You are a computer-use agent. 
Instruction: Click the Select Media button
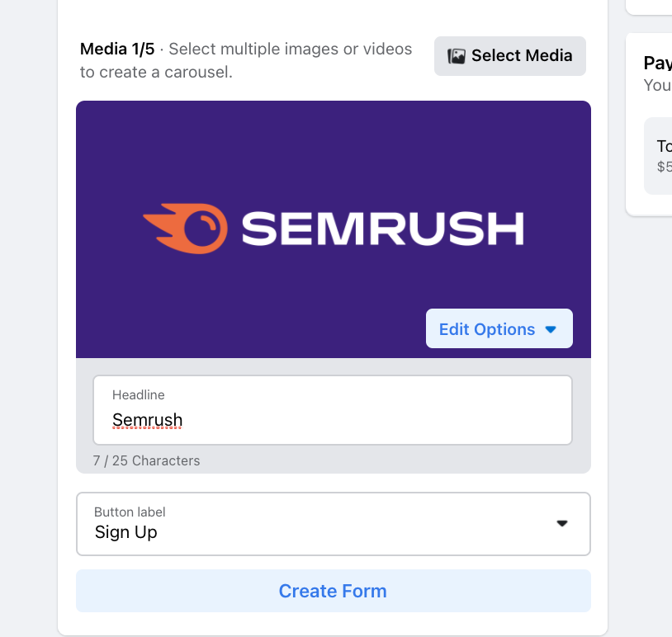[509, 55]
